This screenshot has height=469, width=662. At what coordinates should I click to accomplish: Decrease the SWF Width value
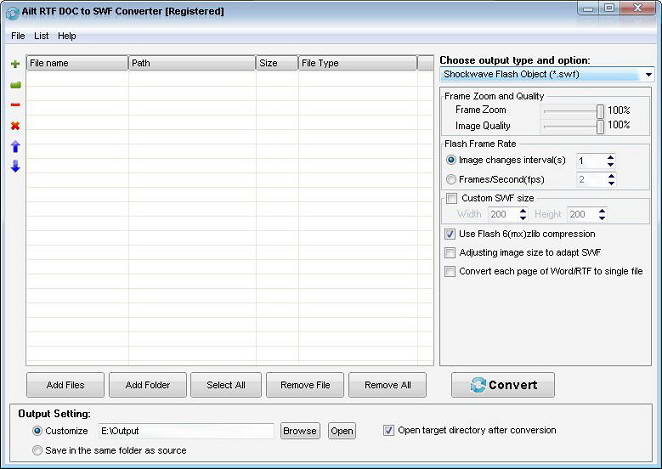tap(523, 218)
